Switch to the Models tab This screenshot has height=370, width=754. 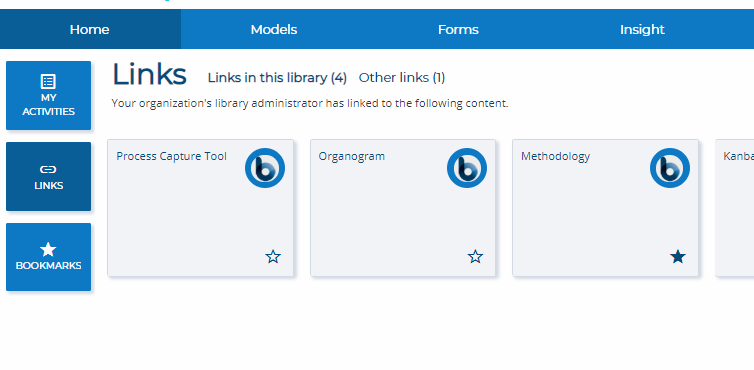tap(274, 29)
